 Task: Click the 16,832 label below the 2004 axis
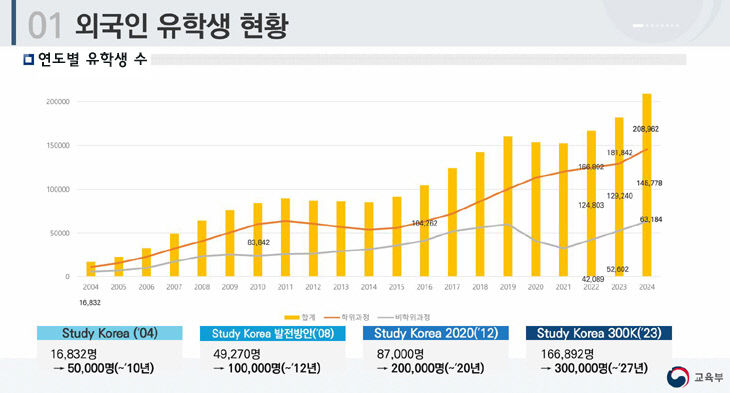click(90, 302)
